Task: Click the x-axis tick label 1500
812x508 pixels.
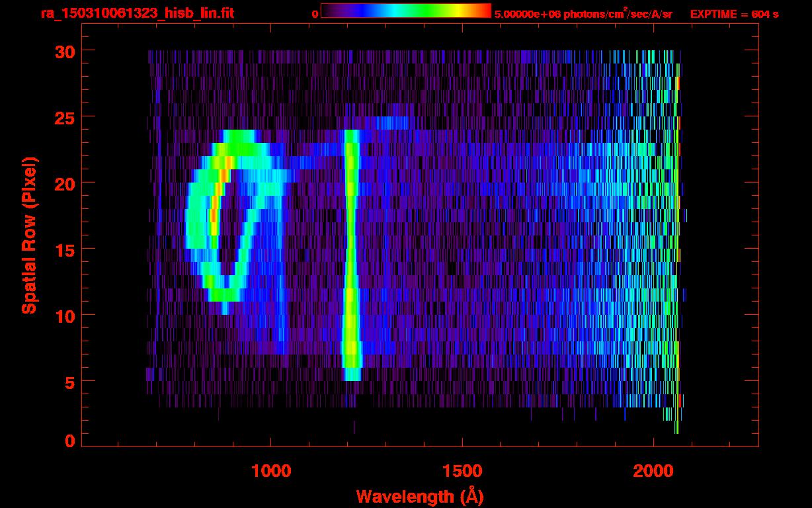Action: [x=462, y=471]
